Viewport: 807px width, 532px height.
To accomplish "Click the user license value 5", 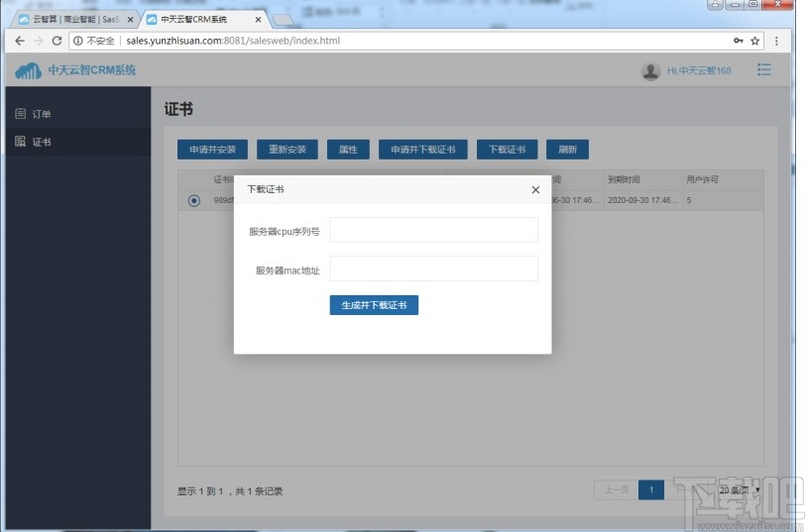I will [x=689, y=200].
